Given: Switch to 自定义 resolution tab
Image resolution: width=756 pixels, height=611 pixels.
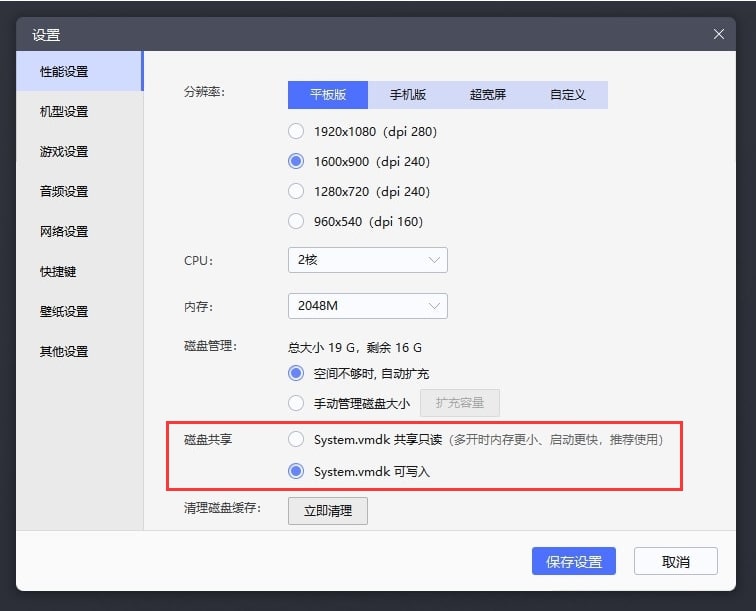Looking at the screenshot, I should pyautogui.click(x=568, y=95).
